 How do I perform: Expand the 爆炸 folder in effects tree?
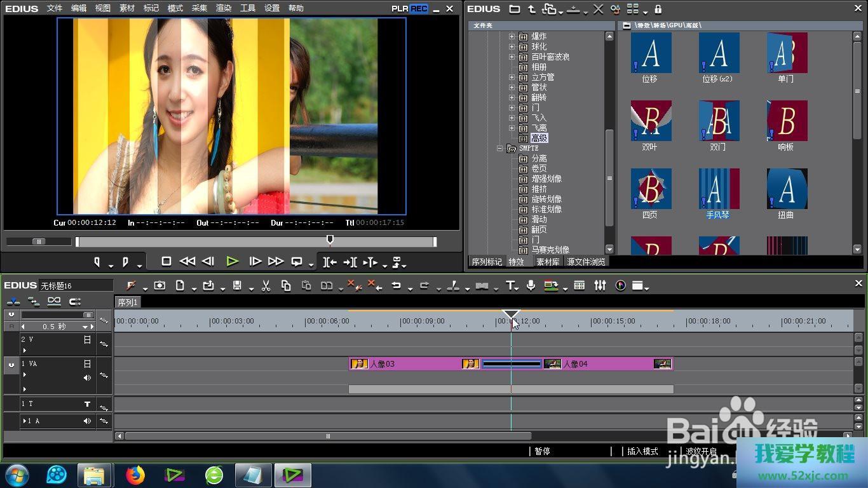512,37
